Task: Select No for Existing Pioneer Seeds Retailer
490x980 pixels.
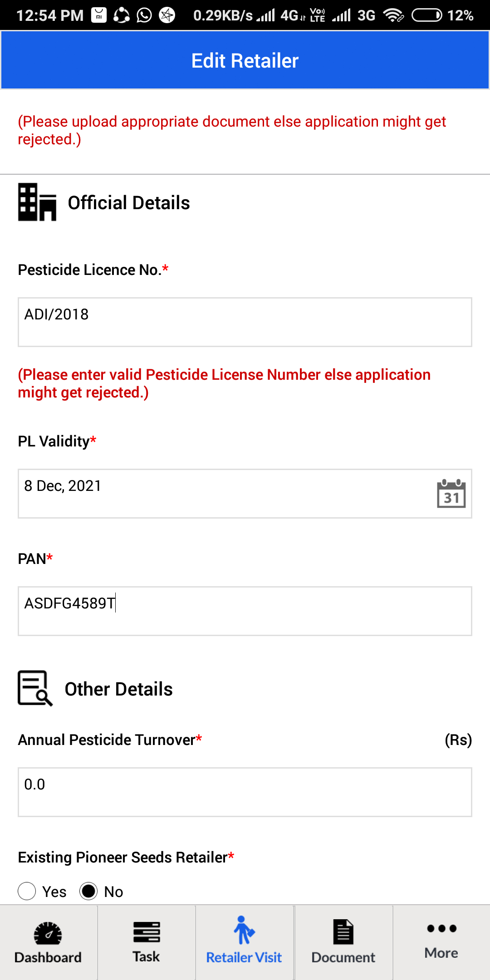Action: point(88,891)
